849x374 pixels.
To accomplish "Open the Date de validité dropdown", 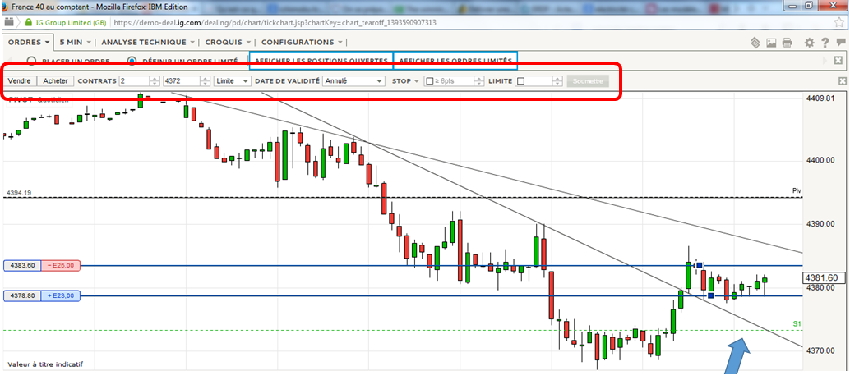I will [353, 81].
